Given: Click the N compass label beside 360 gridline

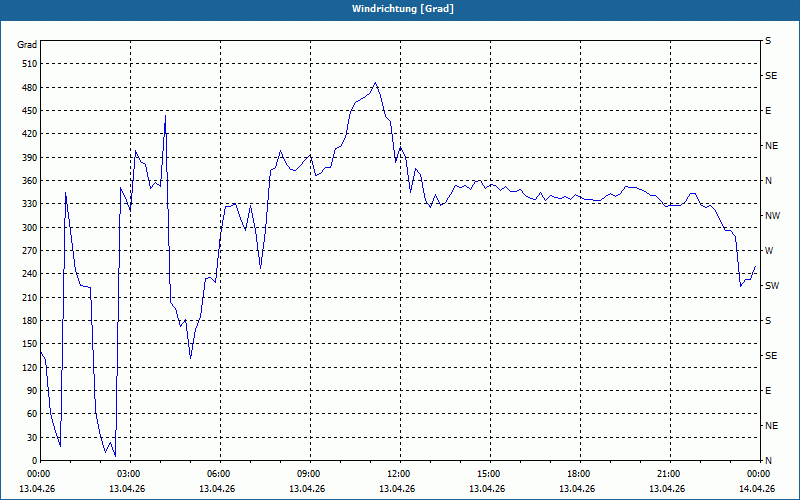Looking at the screenshot, I should (768, 181).
